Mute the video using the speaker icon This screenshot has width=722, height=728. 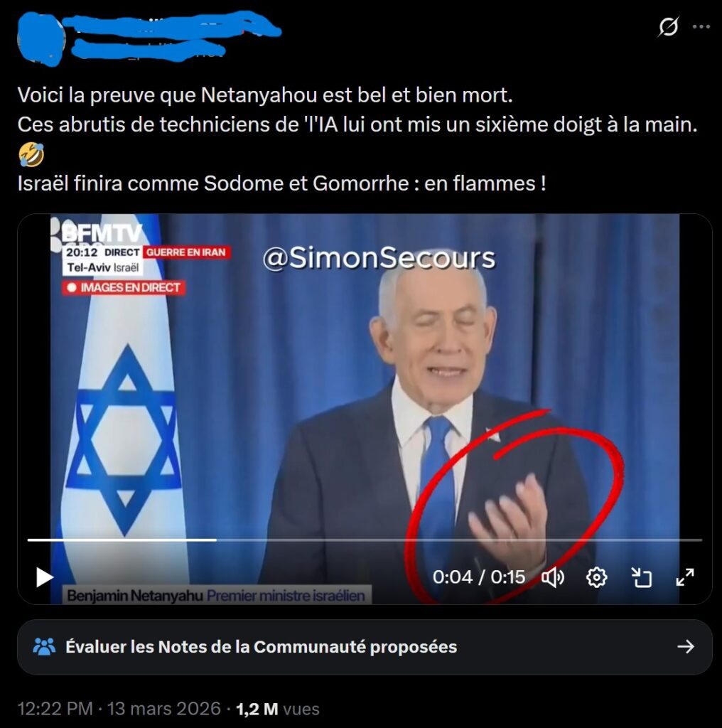click(553, 577)
